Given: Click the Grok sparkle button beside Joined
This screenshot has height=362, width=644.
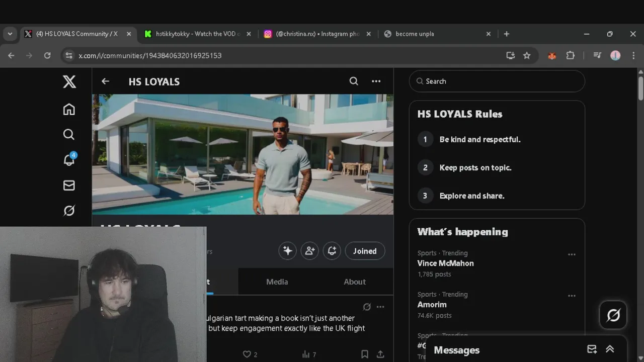Looking at the screenshot, I should coord(288,251).
